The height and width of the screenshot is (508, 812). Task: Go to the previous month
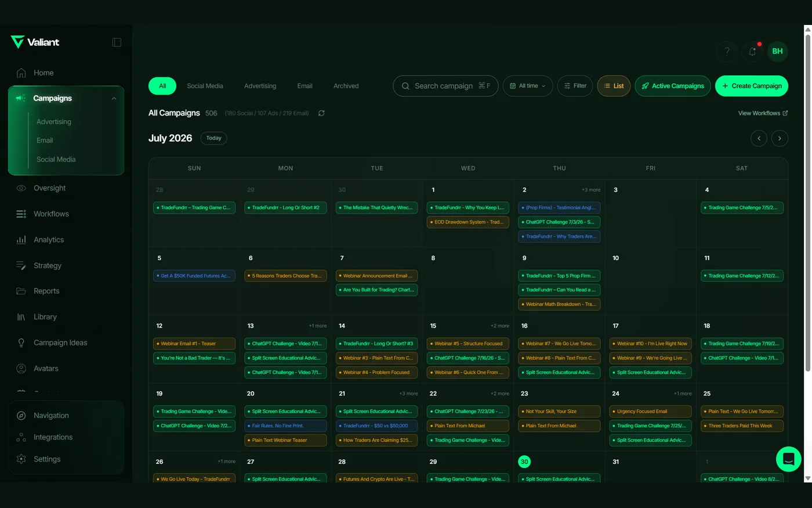(759, 138)
